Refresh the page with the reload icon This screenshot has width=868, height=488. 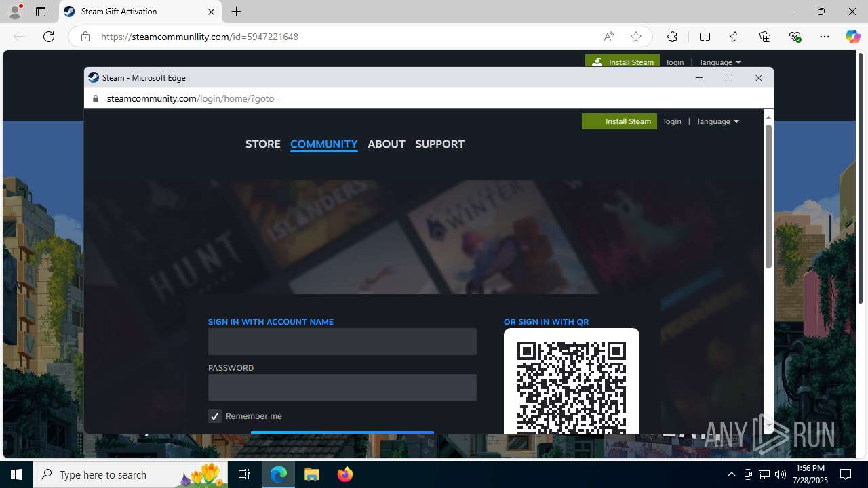(x=49, y=37)
